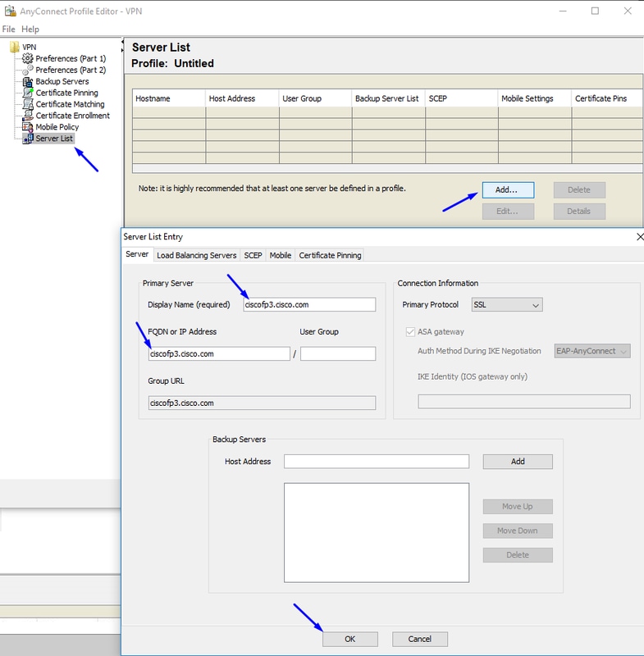The width and height of the screenshot is (644, 656).
Task: Click the Mobile Policy icon
Action: pos(28,127)
